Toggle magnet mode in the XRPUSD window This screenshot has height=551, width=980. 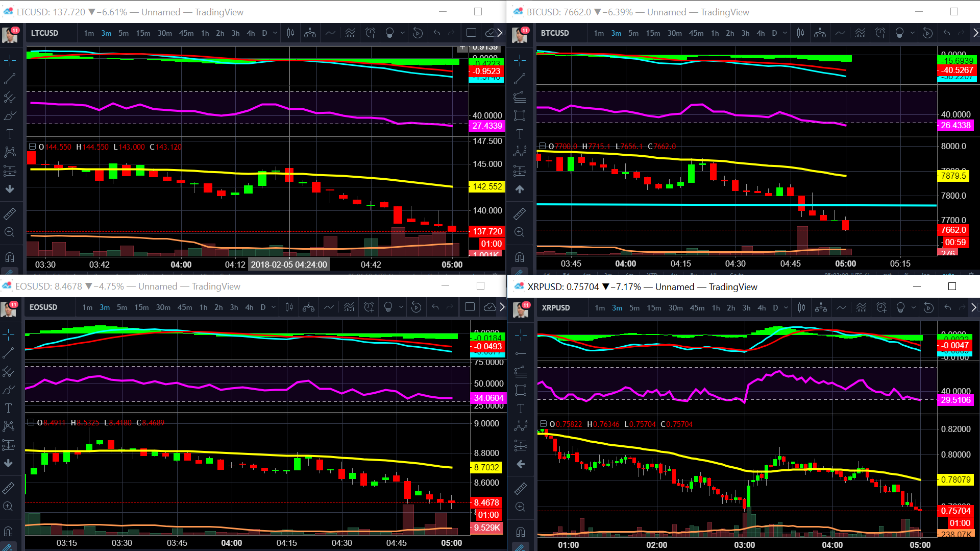521,532
